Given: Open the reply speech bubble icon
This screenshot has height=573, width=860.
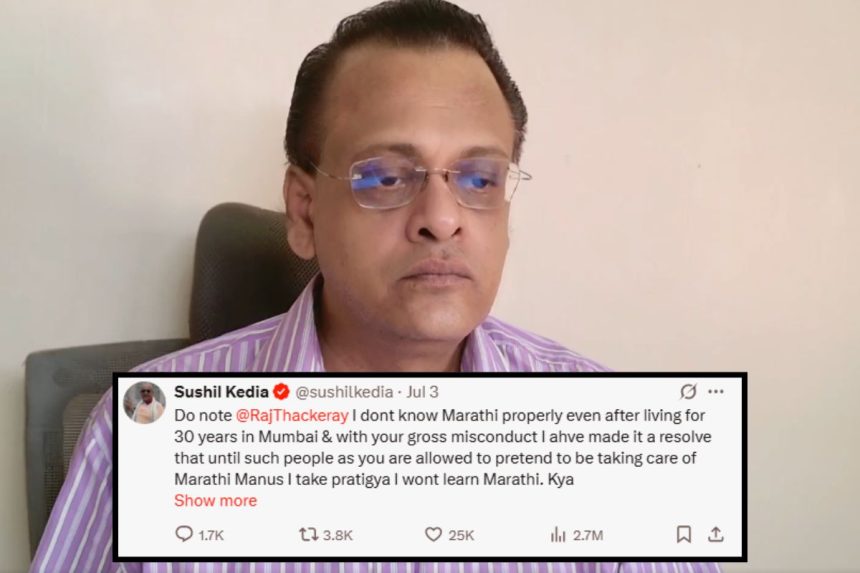Looking at the screenshot, I should click(184, 534).
